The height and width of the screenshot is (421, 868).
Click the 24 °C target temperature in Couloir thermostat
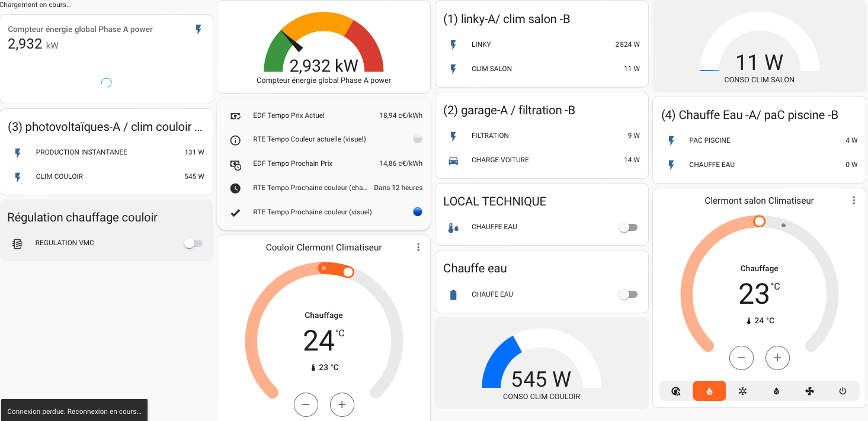(x=324, y=340)
